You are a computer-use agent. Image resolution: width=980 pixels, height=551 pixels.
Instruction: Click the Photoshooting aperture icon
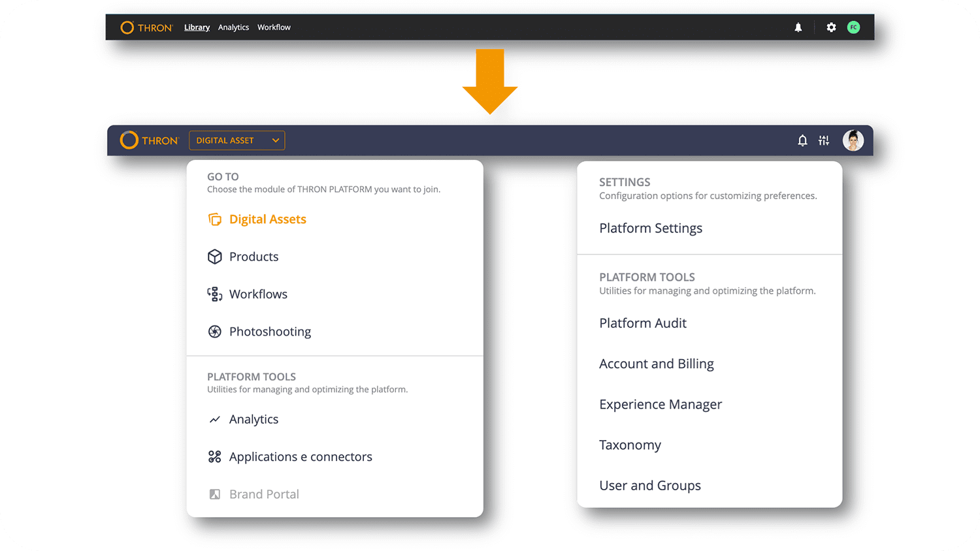click(214, 332)
